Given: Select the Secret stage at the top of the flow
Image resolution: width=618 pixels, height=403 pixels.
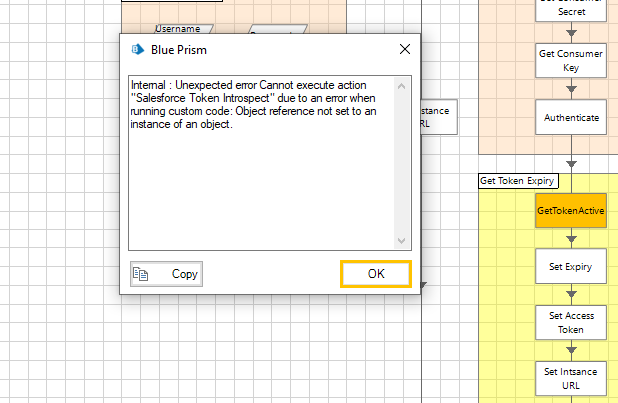Looking at the screenshot, I should [571, 11].
